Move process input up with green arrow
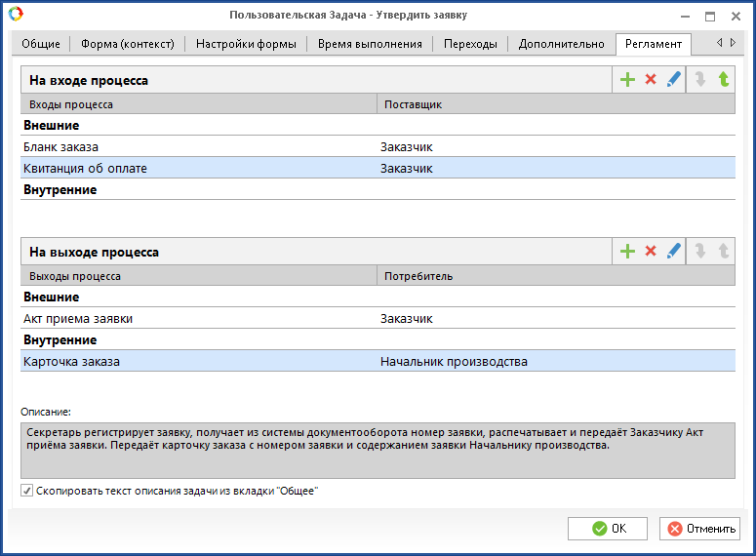 pos(723,80)
